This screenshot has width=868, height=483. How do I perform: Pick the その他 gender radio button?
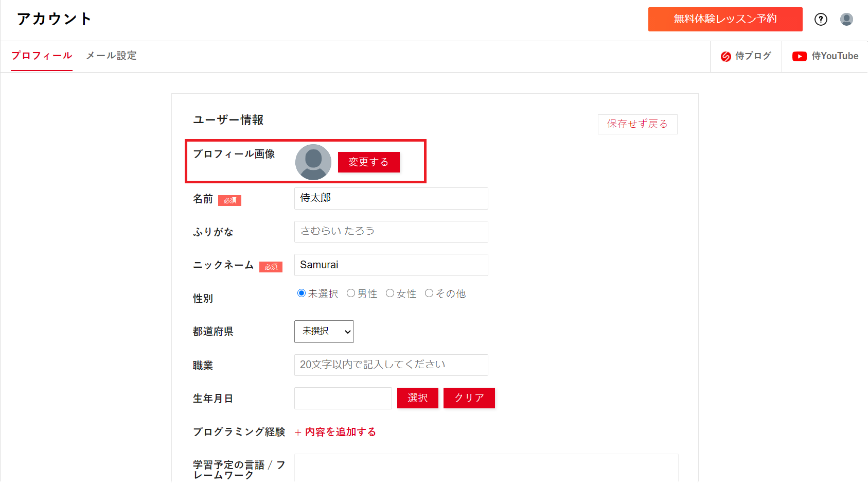[x=429, y=294]
